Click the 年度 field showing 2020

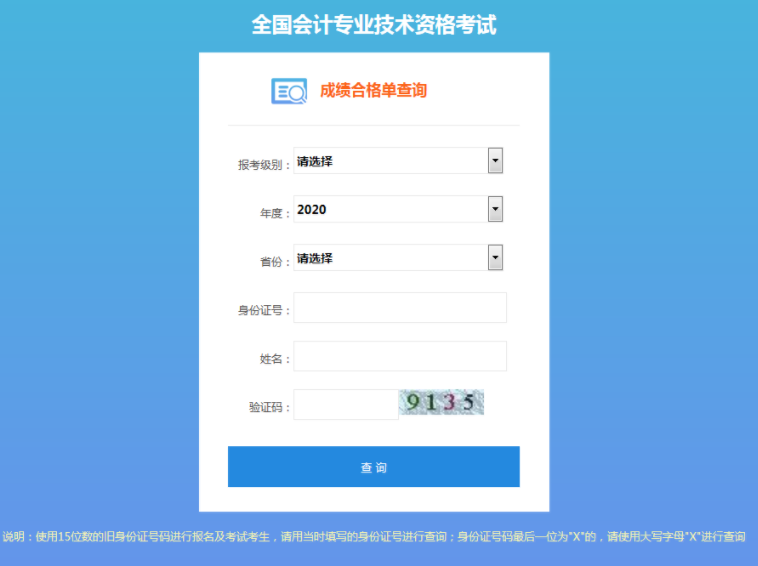[x=398, y=209]
